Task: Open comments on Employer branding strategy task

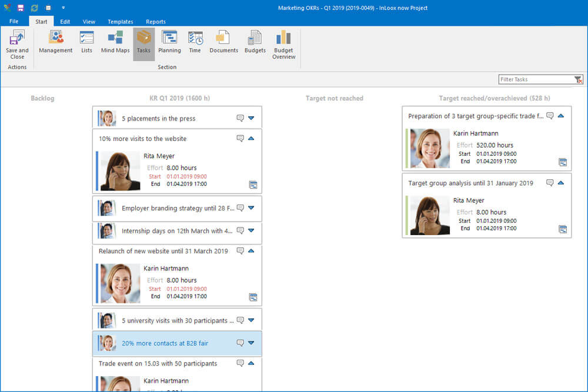Action: click(x=240, y=207)
